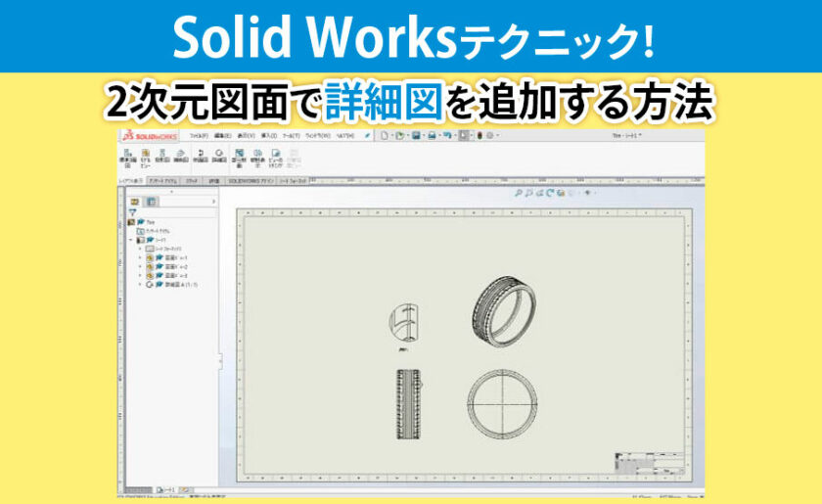Viewport: 822px width, 504px height.
Task: Open the PropertyManager tab icon
Action: pyautogui.click(x=152, y=202)
